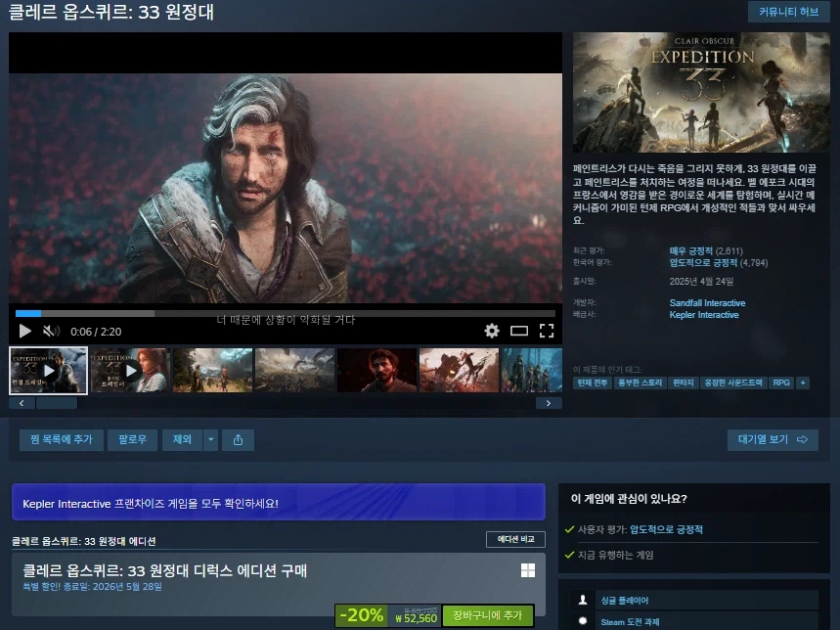The height and width of the screenshot is (630, 840).
Task: Click release date 2025년 4월 24일
Action: pyautogui.click(x=701, y=282)
